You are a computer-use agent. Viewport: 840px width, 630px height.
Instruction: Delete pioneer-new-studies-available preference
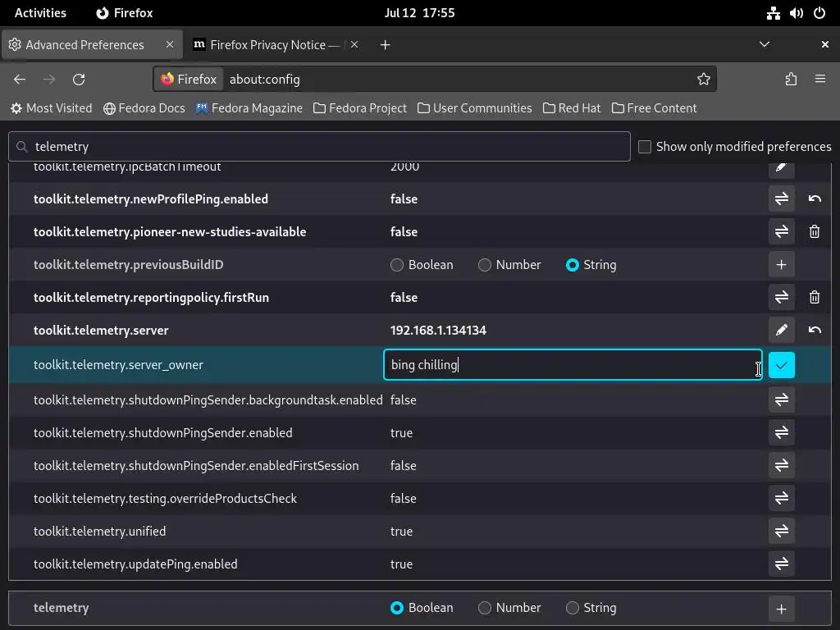coord(815,231)
